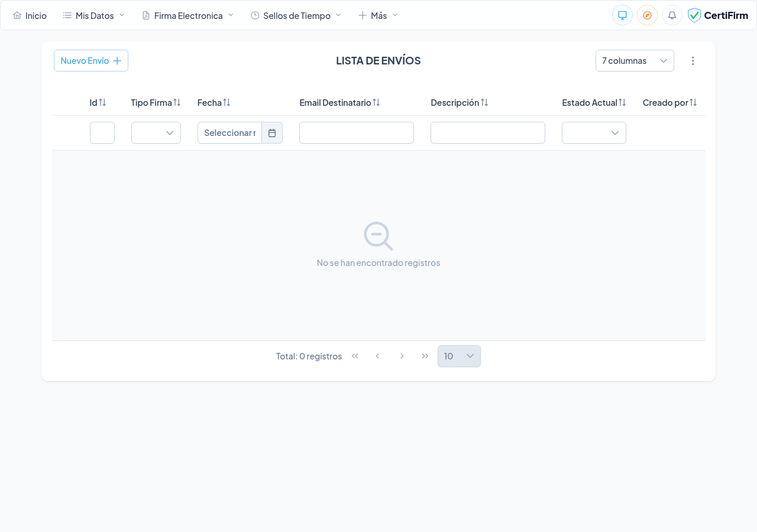Image resolution: width=757 pixels, height=532 pixels.
Task: Open the Tipo Firma filter dropdown
Action: [156, 133]
